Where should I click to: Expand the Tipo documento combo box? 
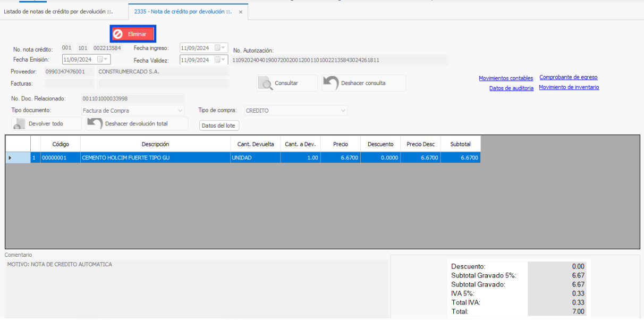pos(180,111)
